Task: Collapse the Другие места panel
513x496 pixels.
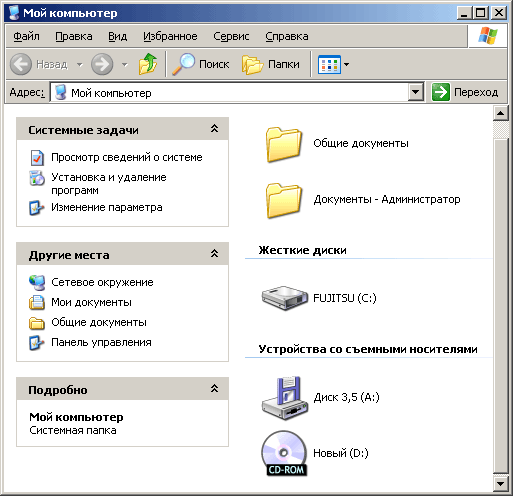Action: [214, 254]
